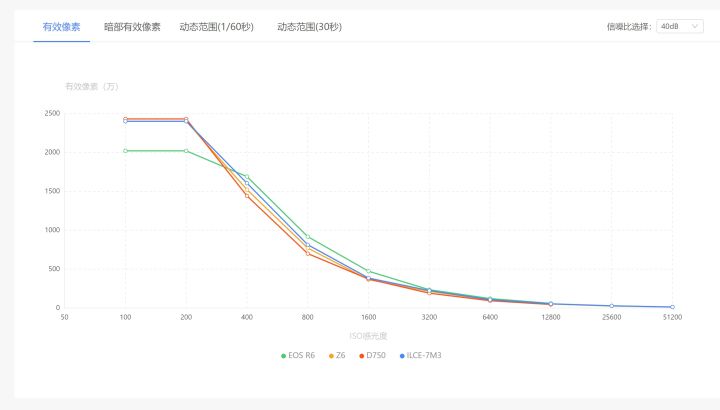The width and height of the screenshot is (720, 410).
Task: Click the EOS R6 data point at ISO 100
Action: pos(125,151)
